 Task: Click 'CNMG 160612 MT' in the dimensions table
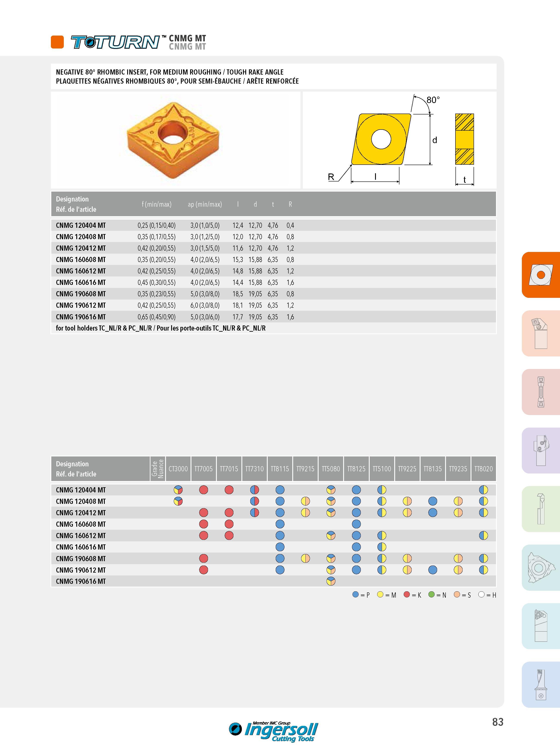tap(81, 271)
